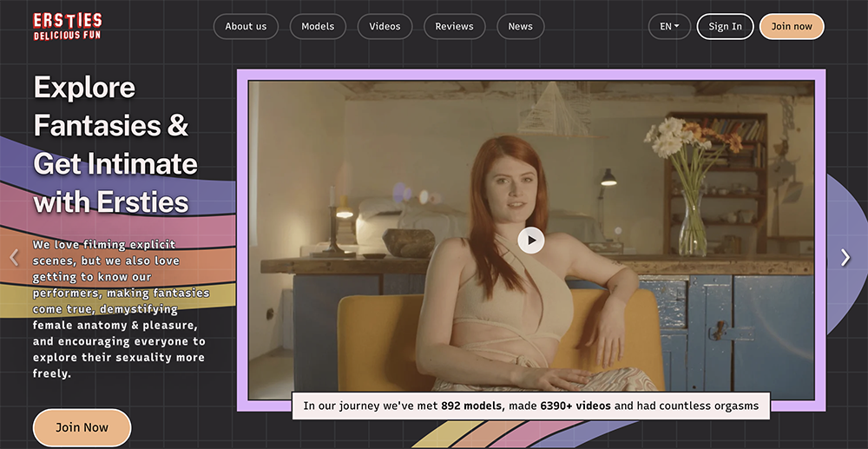Click the caret next to EN
Viewport: 868px width, 449px height.
point(677,27)
